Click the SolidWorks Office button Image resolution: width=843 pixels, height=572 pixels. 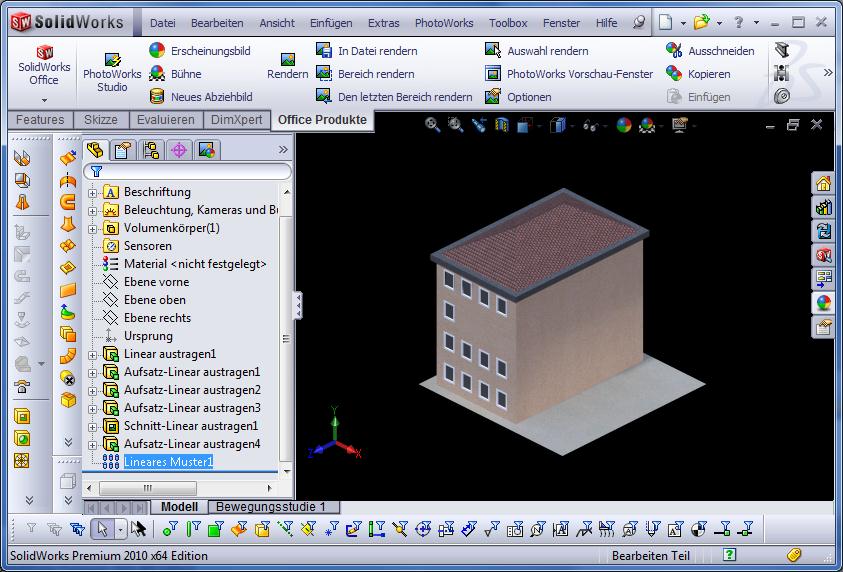tap(44, 66)
